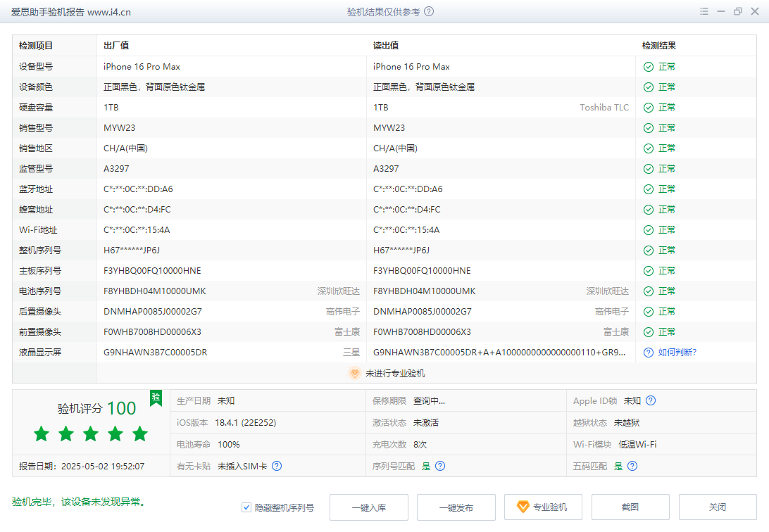The height and width of the screenshot is (532, 769).
Task: Click the green 验 badge ribbon
Action: click(156, 398)
